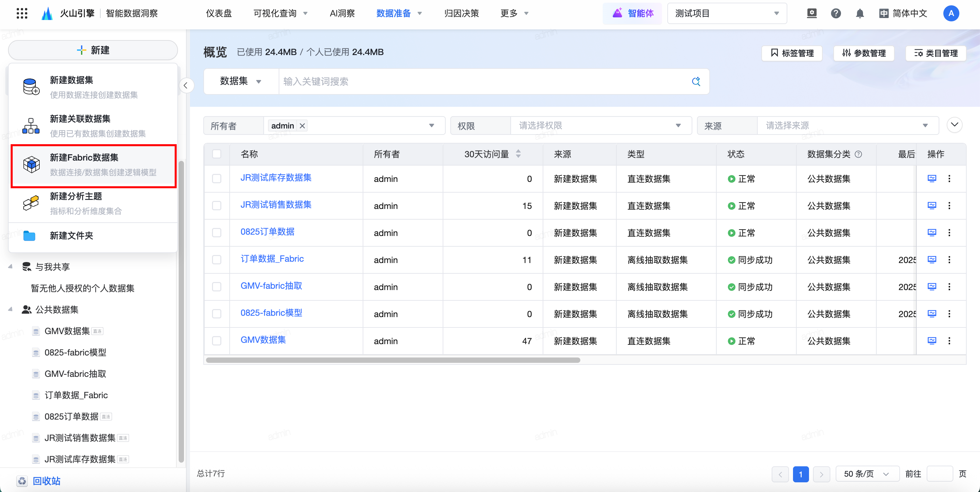
Task: Open the app grid launcher icon
Action: tap(22, 13)
